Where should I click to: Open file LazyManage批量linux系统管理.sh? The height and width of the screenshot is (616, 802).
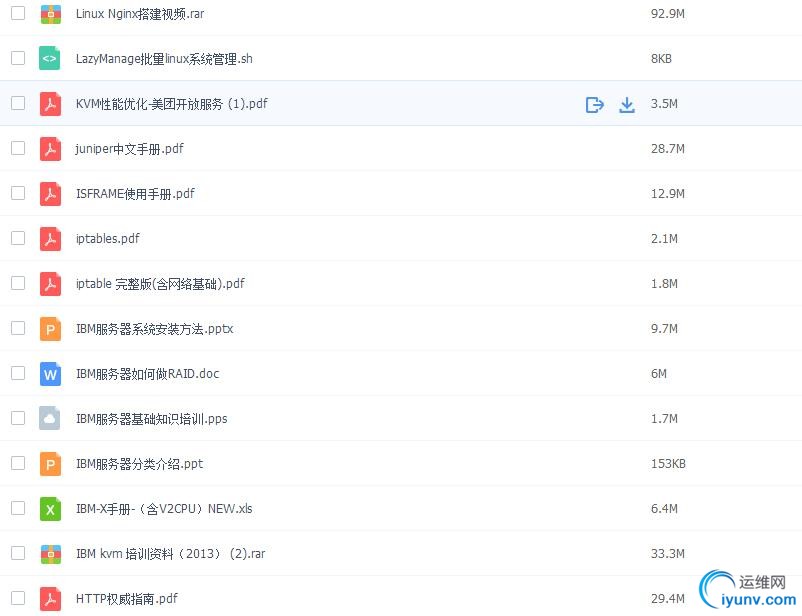[164, 59]
